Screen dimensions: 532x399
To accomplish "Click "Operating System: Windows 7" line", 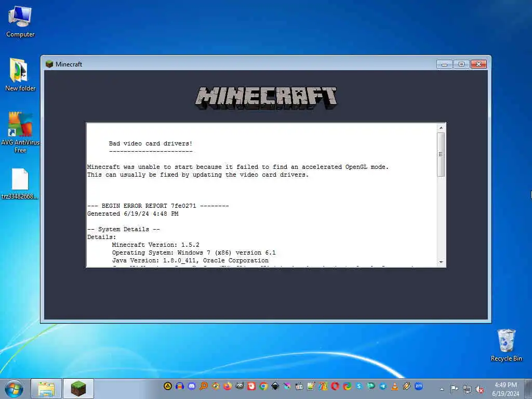I will (x=194, y=253).
